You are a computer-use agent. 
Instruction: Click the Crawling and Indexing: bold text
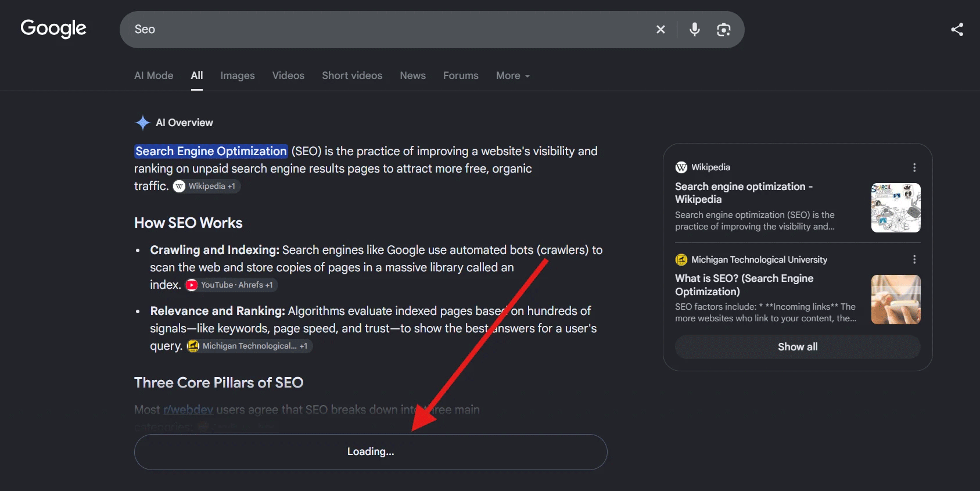(x=215, y=250)
